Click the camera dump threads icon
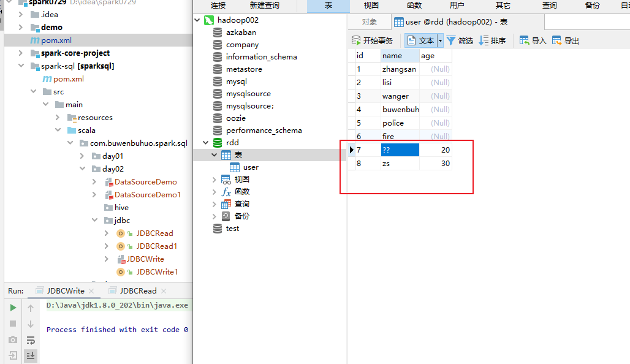Screen dimensions: 630x364 13,339
